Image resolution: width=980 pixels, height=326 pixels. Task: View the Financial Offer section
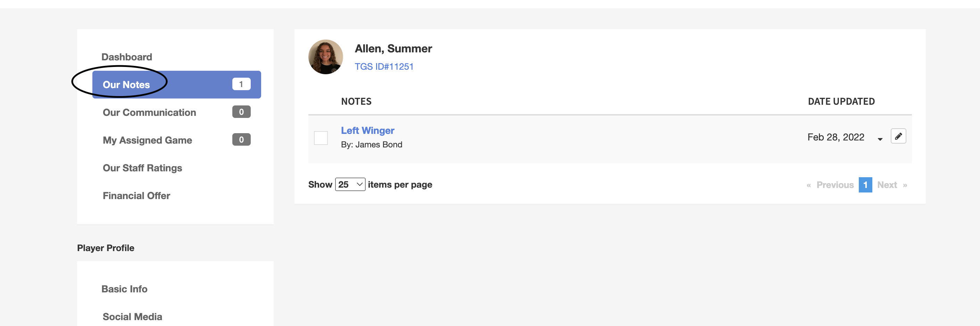coord(136,196)
